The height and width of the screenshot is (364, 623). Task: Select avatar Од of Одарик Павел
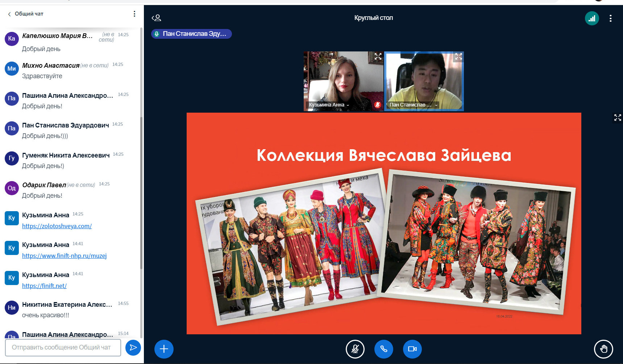[12, 188]
